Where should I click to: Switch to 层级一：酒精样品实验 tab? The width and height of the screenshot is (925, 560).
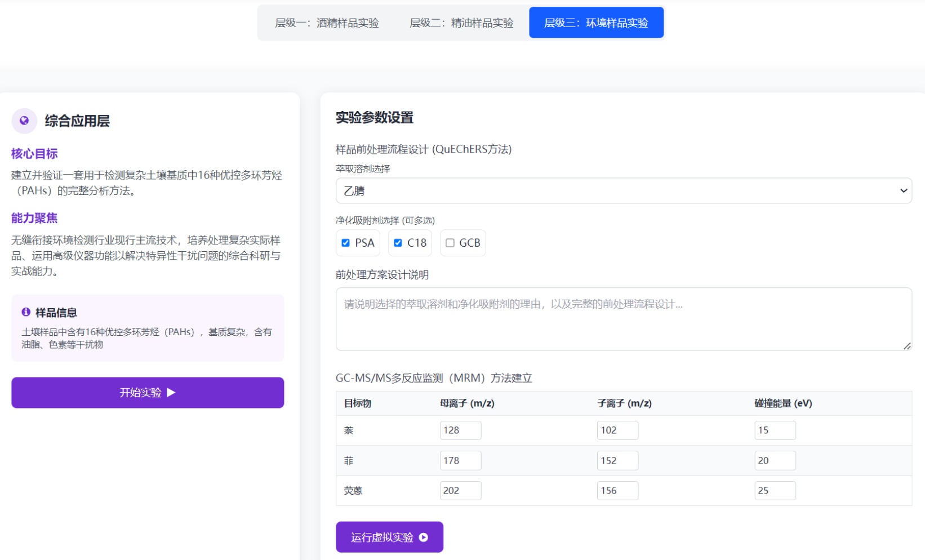click(327, 23)
